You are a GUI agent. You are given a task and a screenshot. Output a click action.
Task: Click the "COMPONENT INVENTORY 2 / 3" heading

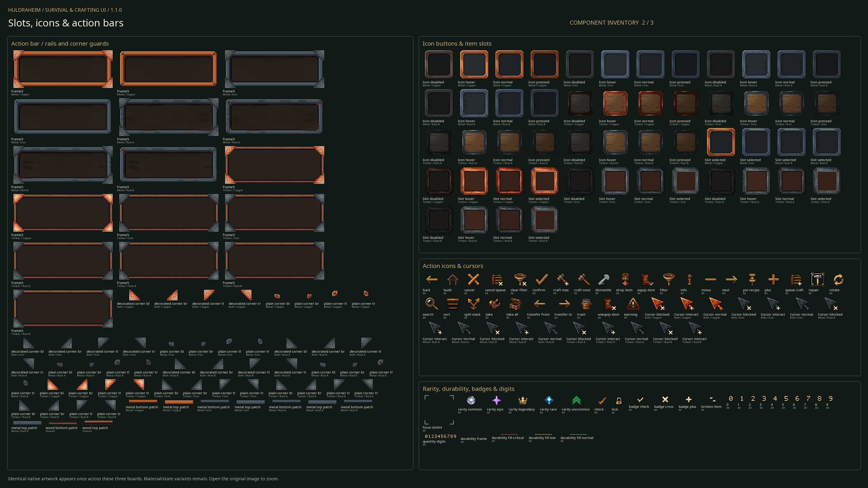point(611,23)
